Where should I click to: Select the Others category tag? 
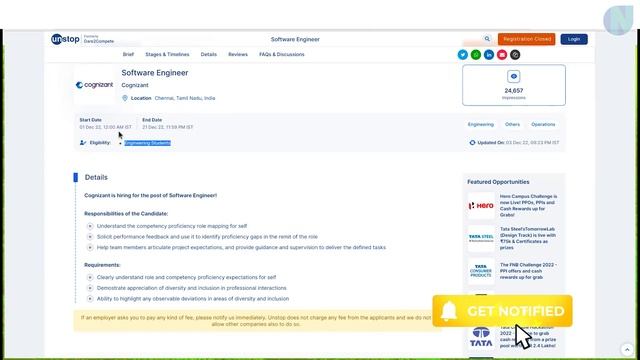(x=512, y=124)
